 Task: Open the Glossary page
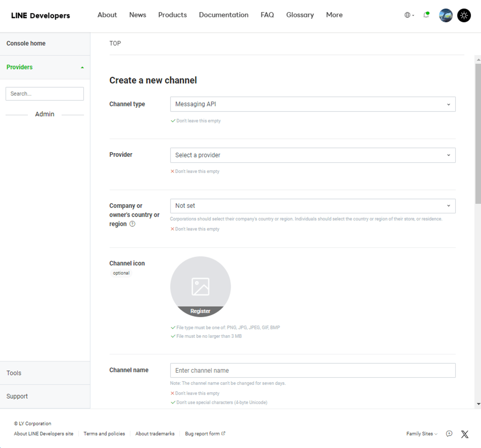(300, 15)
